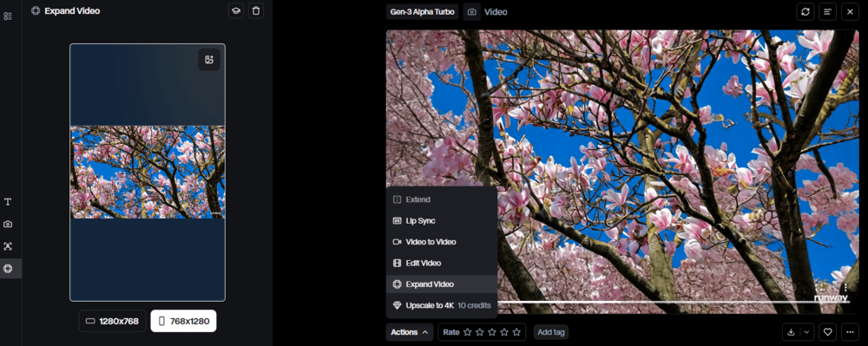Select the Text tool in left sidebar
868x346 pixels.
pyautogui.click(x=8, y=202)
